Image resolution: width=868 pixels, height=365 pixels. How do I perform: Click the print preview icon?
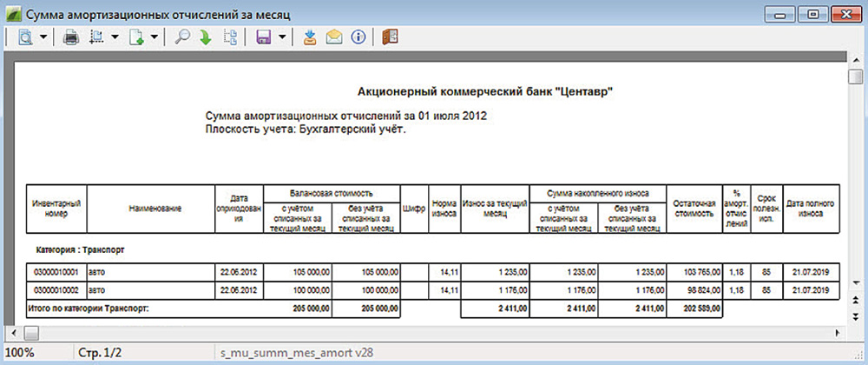coord(24,37)
